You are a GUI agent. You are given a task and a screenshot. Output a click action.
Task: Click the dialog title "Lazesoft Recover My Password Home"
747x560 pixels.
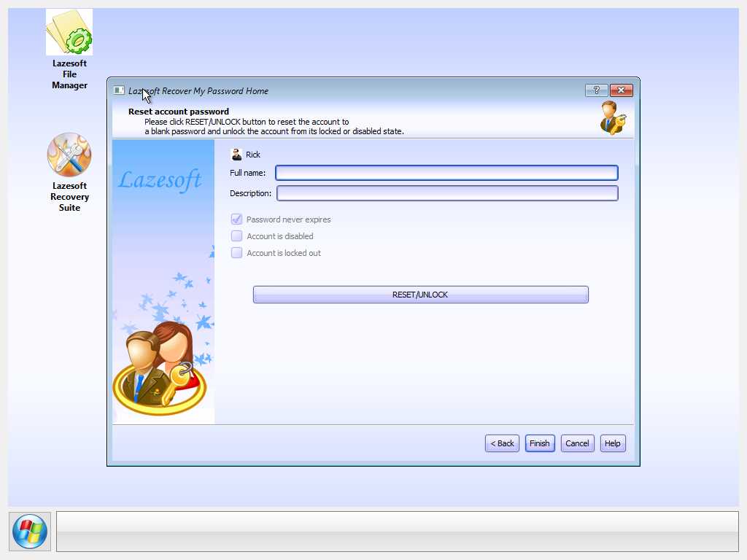[198, 91]
